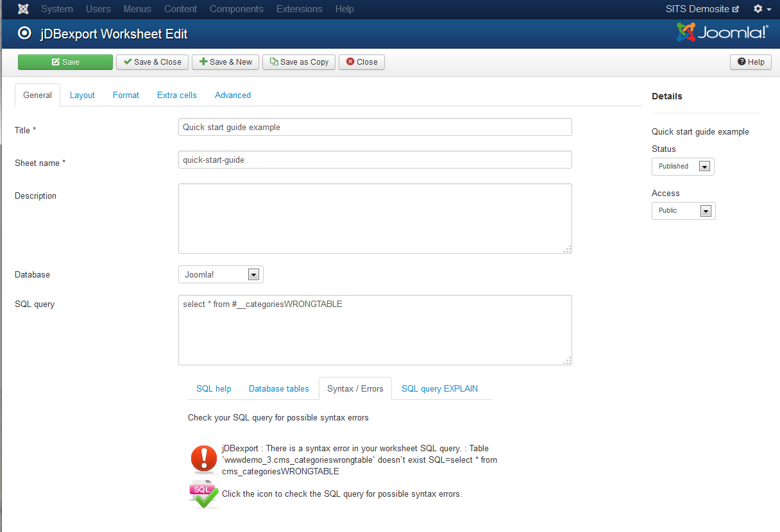Open the Database tables tab

click(x=279, y=388)
